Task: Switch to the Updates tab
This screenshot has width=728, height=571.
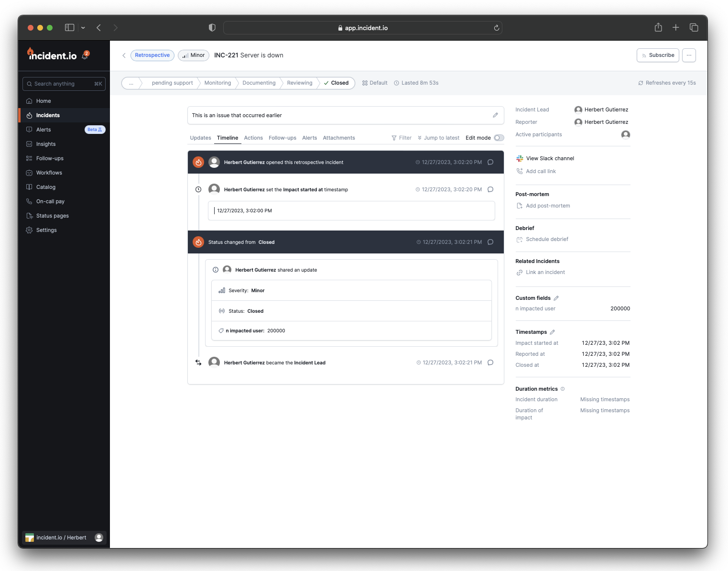Action: (200, 138)
